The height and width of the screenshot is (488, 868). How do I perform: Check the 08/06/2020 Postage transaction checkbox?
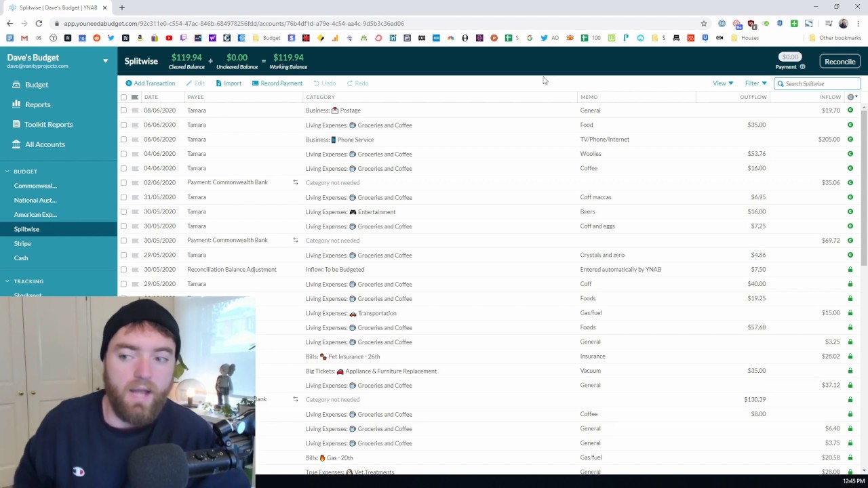coord(123,110)
